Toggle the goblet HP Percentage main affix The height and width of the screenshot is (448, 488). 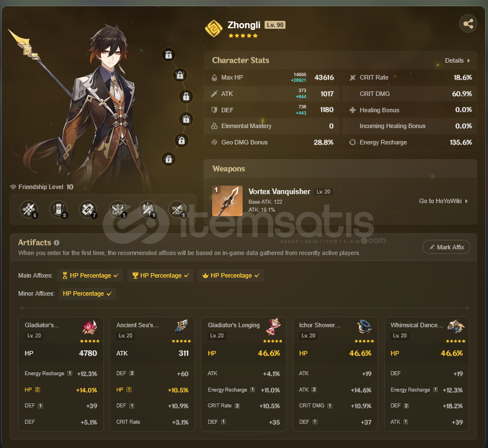160,275
